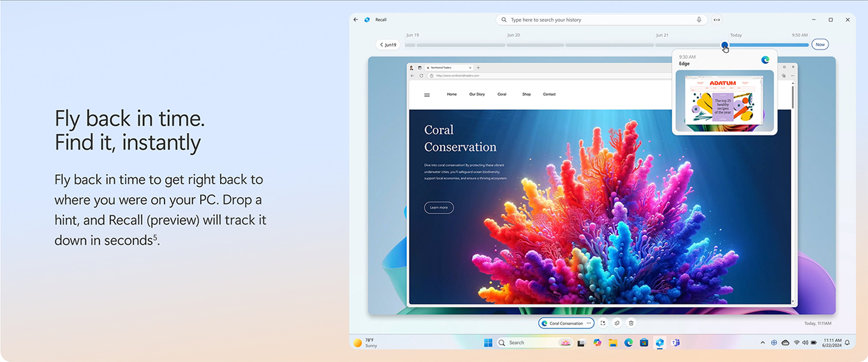Screen dimensions: 868x362
Task: Click the microphone icon in Recall search
Action: pos(699,20)
